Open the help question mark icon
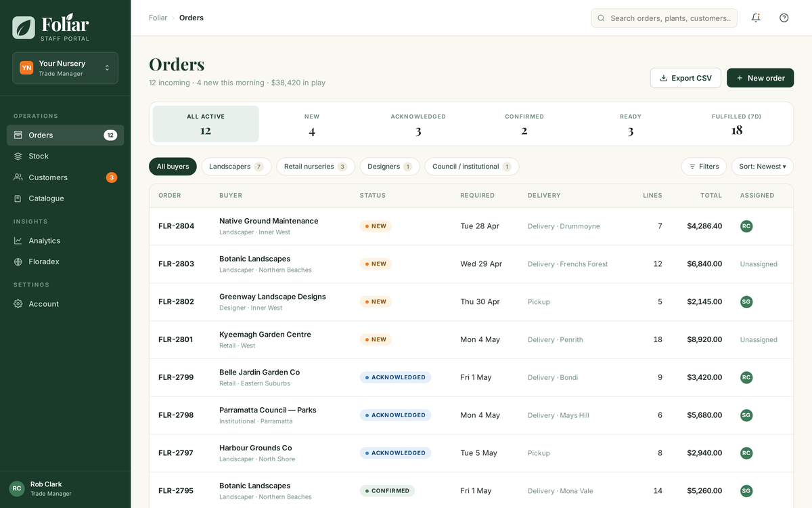This screenshot has width=812, height=508. coord(784,18)
